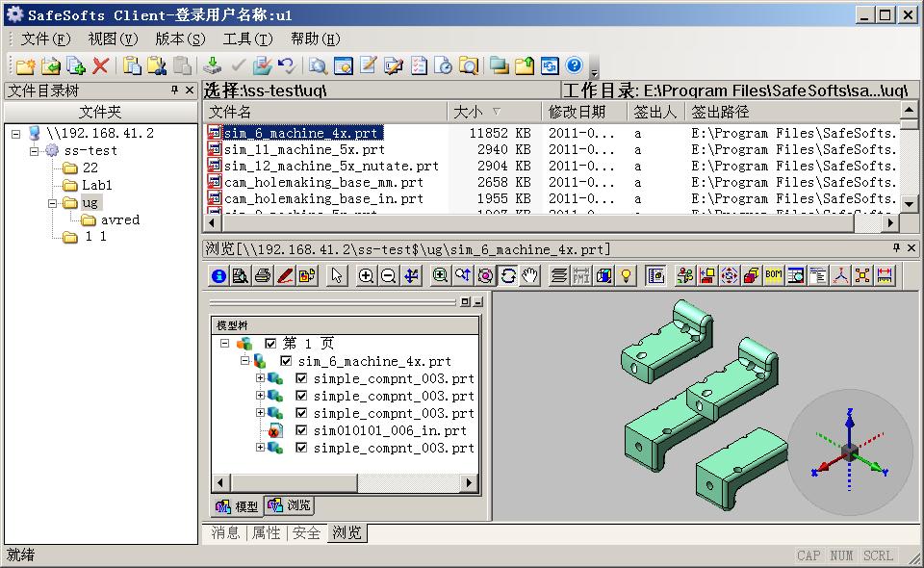Collapse the ss-test tree node
924x568 pixels.
coord(34,151)
